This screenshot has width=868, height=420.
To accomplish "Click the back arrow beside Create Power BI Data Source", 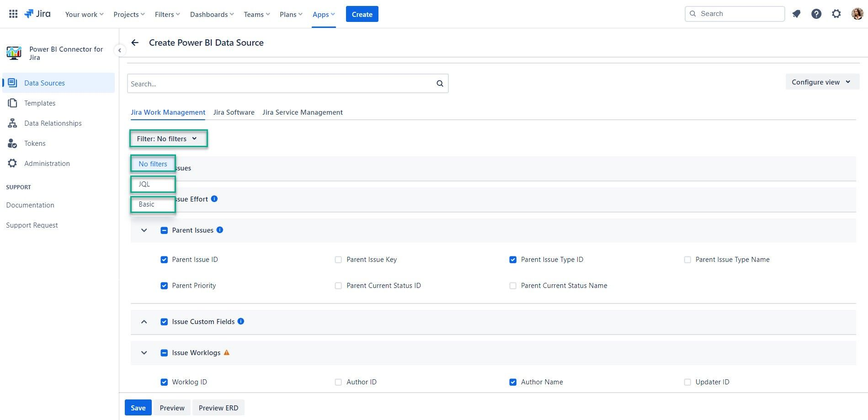I will (135, 43).
